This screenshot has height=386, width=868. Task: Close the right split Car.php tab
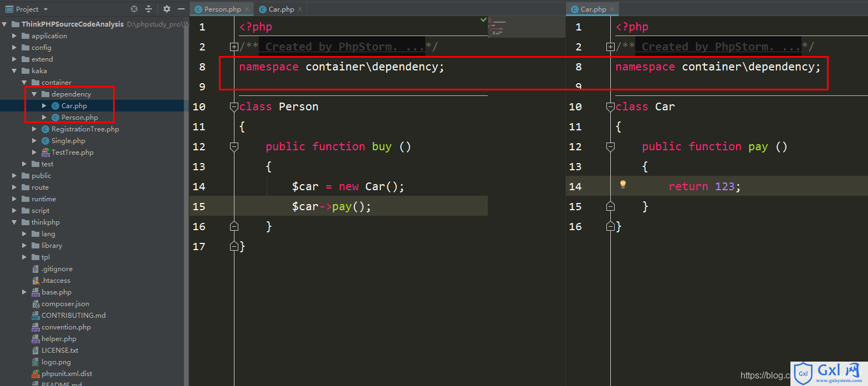tap(612, 9)
